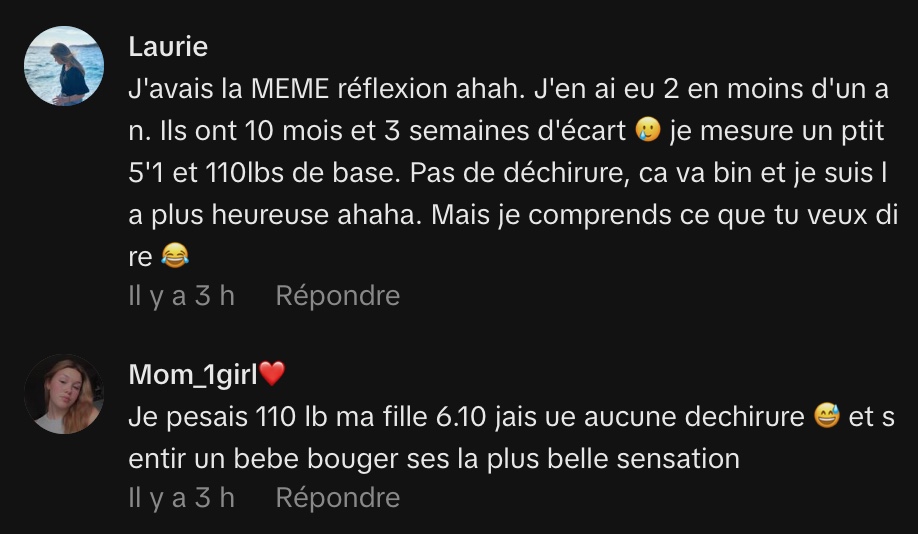Open Mom_1girl's profile picture
Image resolution: width=918 pixels, height=534 pixels.
[x=64, y=393]
